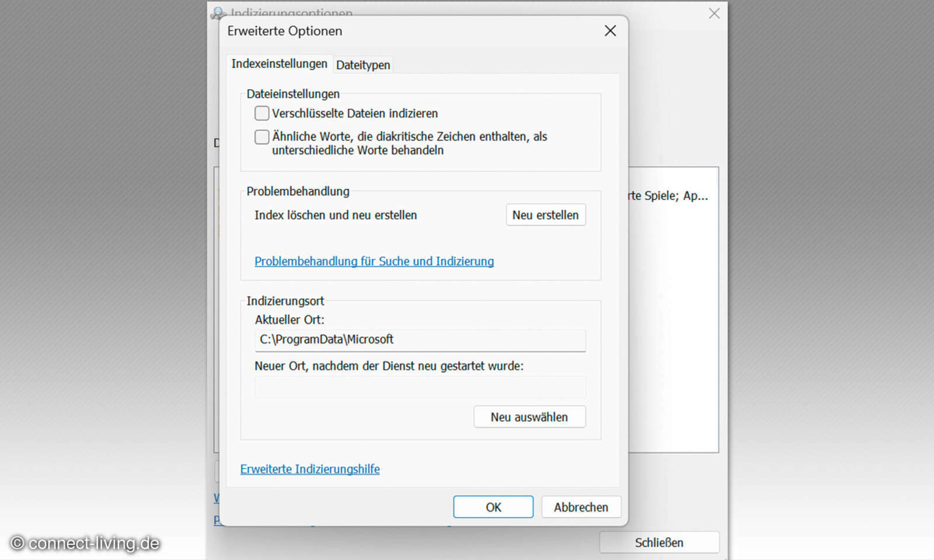Image resolution: width=934 pixels, height=560 pixels.
Task: Open the "Erweiterte Indizierungshilfe" link
Action: coord(309,469)
